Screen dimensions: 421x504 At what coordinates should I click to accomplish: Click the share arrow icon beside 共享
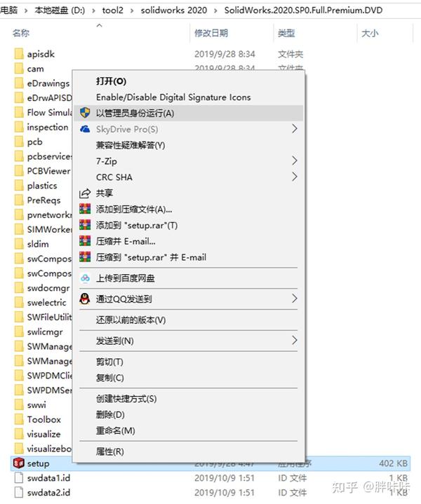click(85, 193)
